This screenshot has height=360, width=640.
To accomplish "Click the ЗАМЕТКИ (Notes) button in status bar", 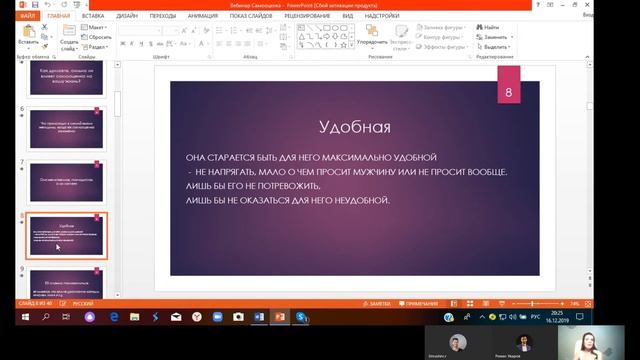I will coord(376,304).
